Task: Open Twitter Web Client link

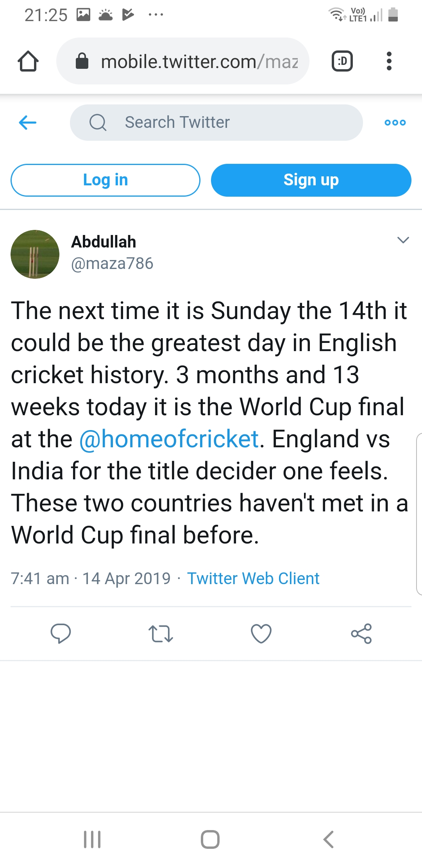Action: (253, 578)
